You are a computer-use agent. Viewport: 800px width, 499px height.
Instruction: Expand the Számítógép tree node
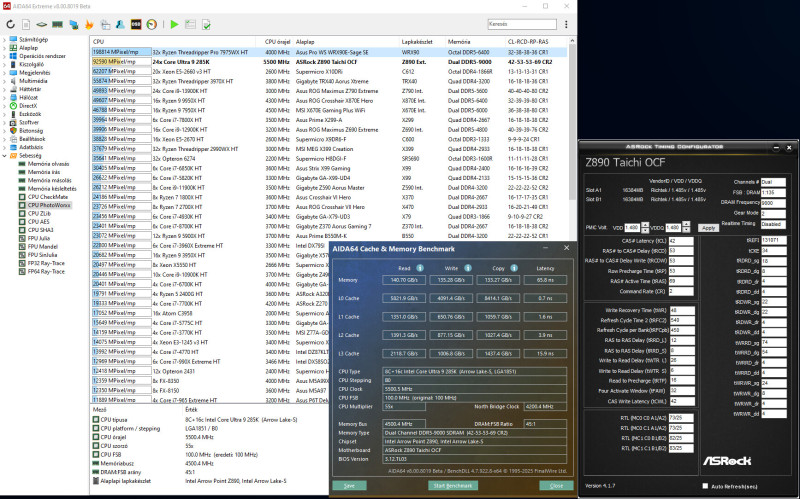pos(4,39)
